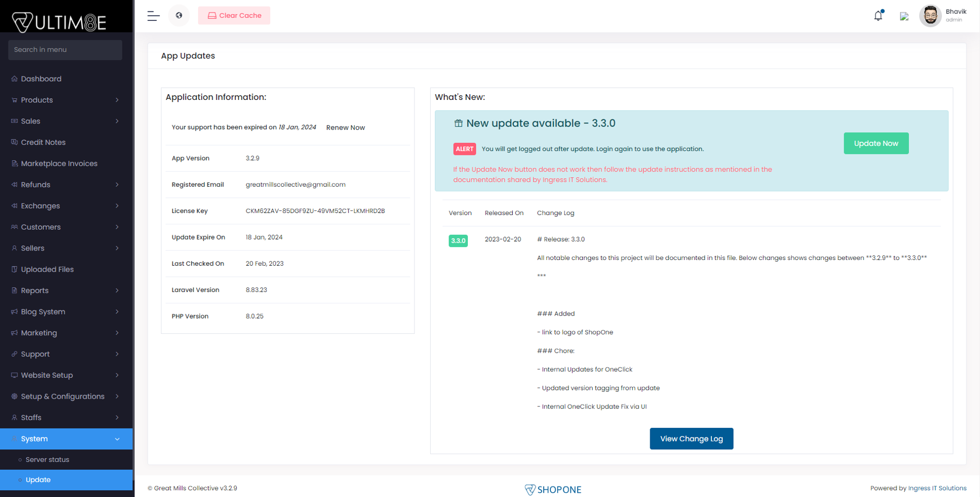Open the sidebar hamburger menu toggle
980x497 pixels.
[x=154, y=16]
